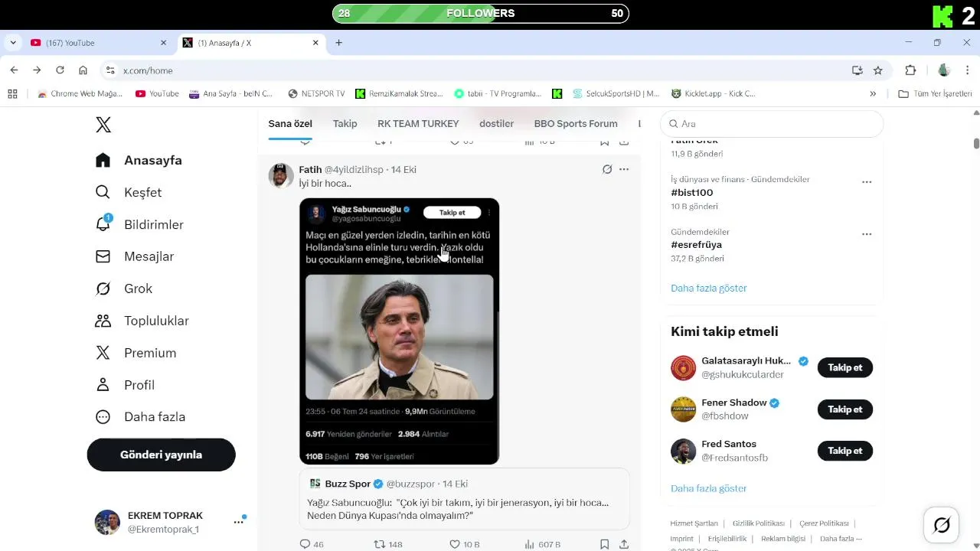The image size is (980, 551).
Task: Show more bookmarks chevron
Action: [873, 93]
